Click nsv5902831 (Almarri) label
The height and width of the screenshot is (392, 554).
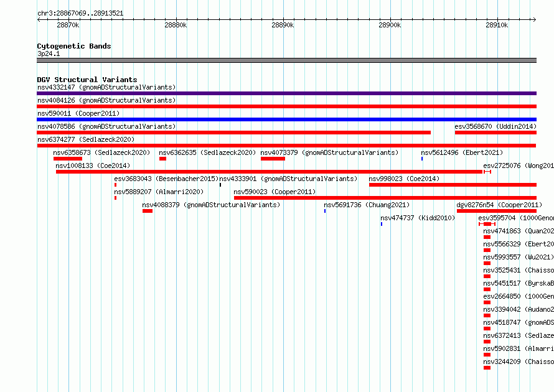pyautogui.click(x=519, y=348)
